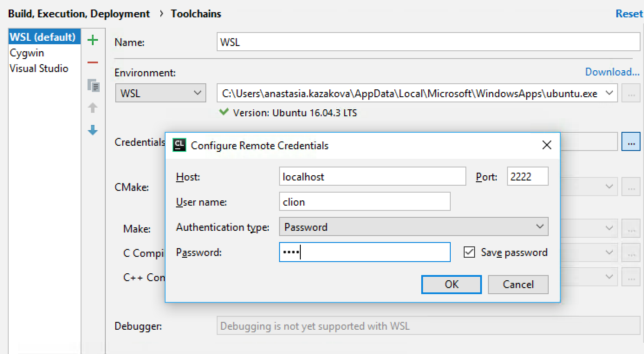
Task: Click OK to confirm credentials
Action: click(x=451, y=284)
